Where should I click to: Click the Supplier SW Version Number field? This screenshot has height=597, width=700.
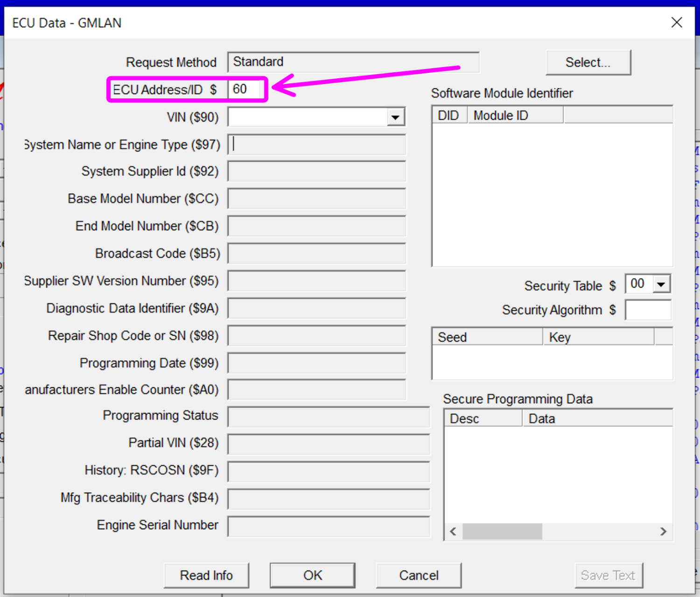[x=317, y=281]
